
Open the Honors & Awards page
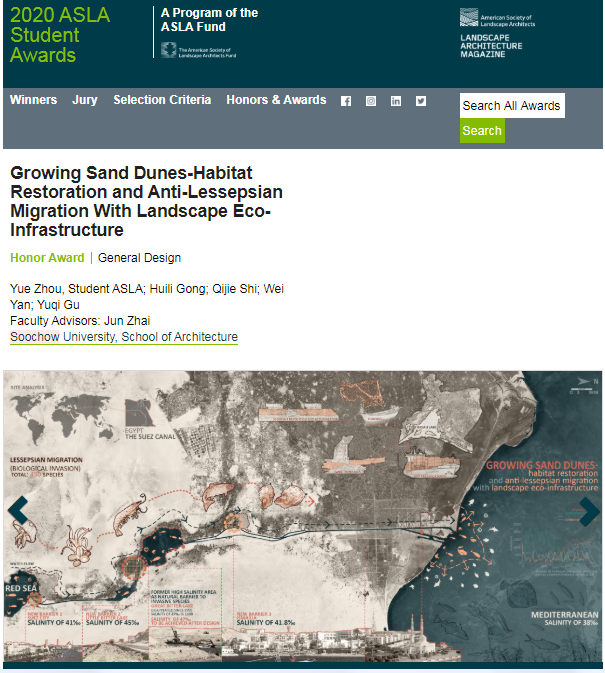pyautogui.click(x=276, y=100)
